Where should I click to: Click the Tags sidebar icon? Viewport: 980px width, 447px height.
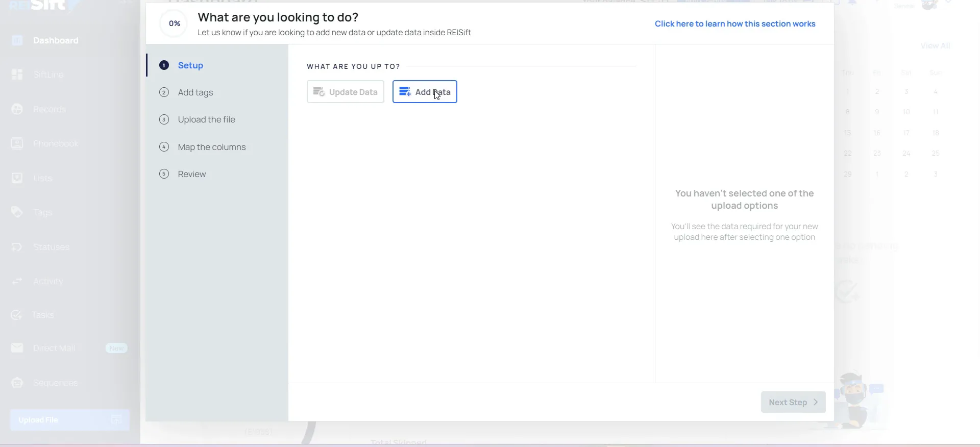17,212
